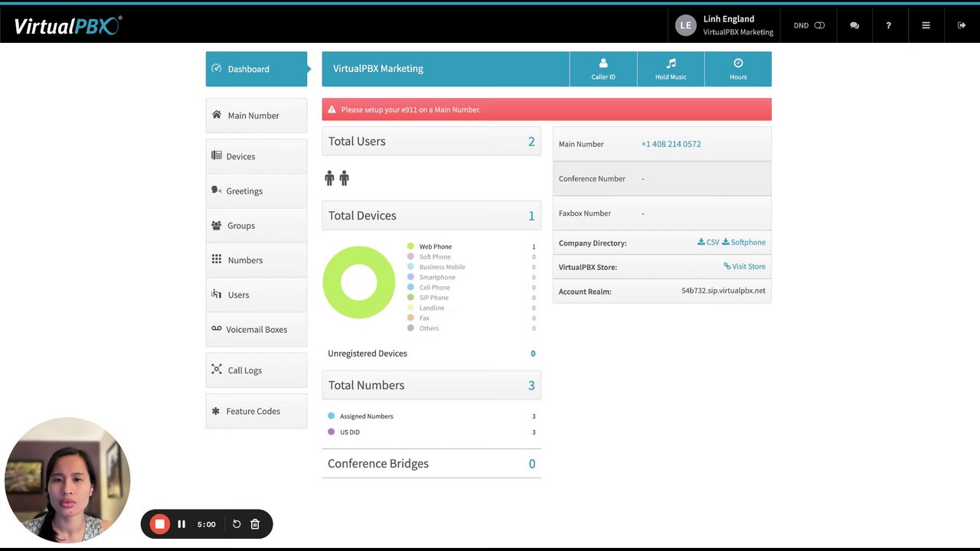Click the Assigned Numbers legend swatch
980x551 pixels.
tap(332, 416)
